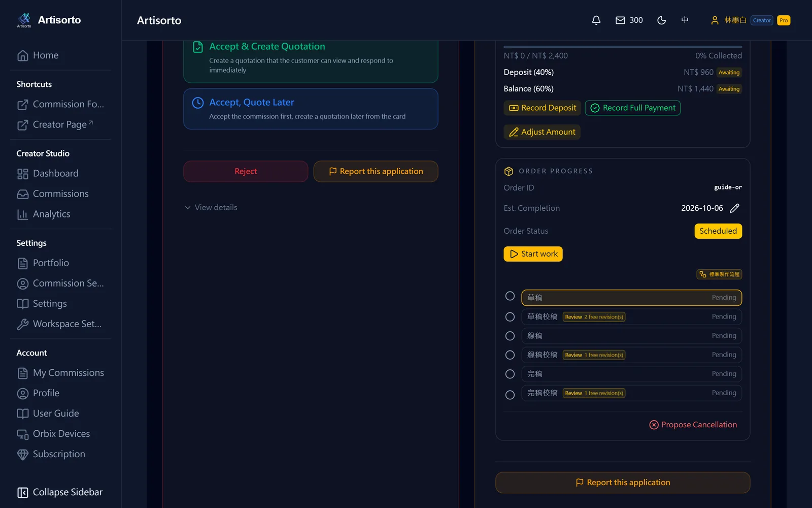The height and width of the screenshot is (508, 812).
Task: Open Dashboard in Creator Studio
Action: click(x=61, y=173)
